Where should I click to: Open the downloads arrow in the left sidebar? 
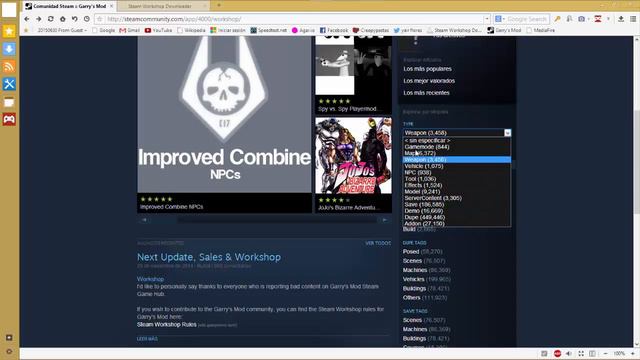pos(9,49)
